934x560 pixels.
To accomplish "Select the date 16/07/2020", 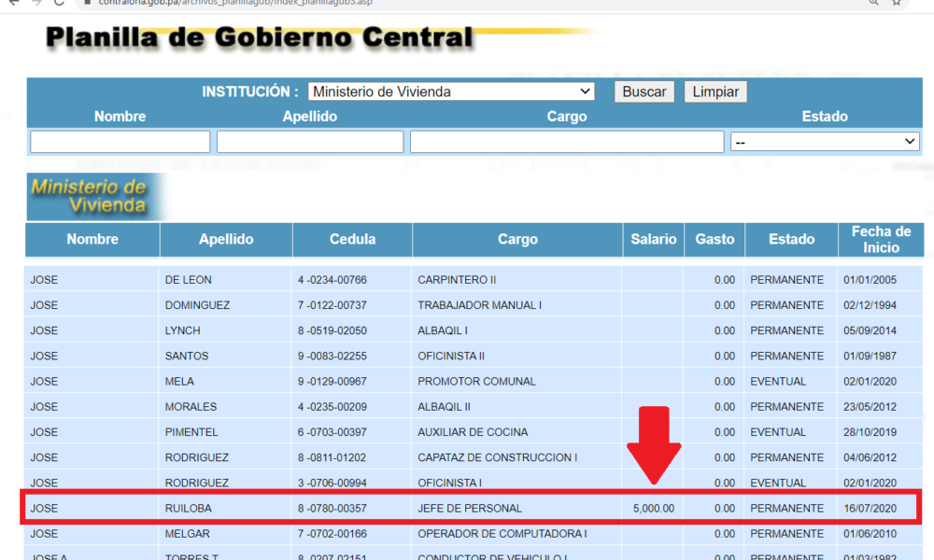I will point(870,509).
